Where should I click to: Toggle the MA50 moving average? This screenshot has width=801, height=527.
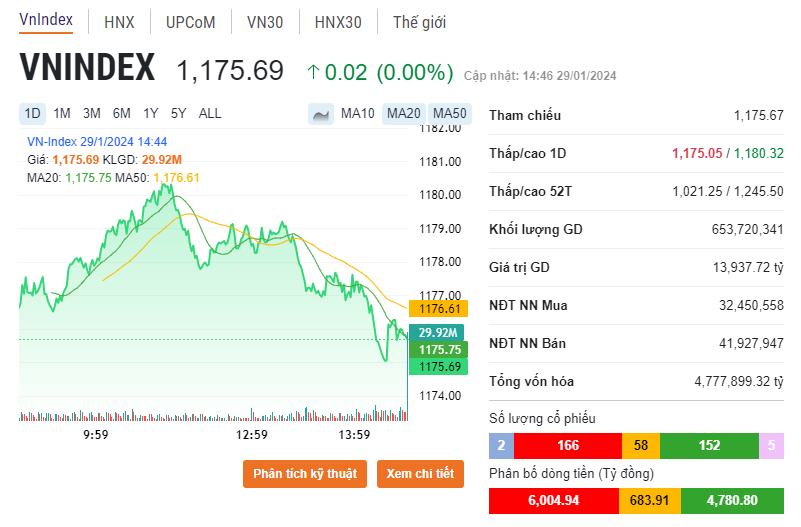click(450, 113)
